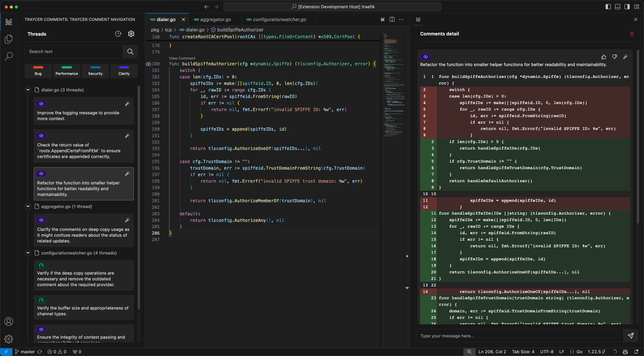Give thumbs up to the comment
Screen dimensions: 644x356
(604, 57)
